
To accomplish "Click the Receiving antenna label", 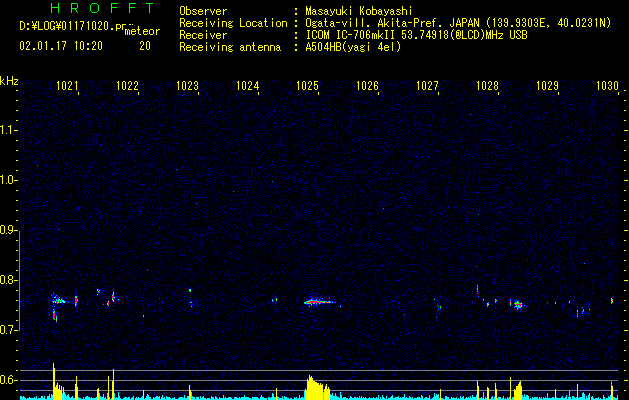I will pos(230,47).
